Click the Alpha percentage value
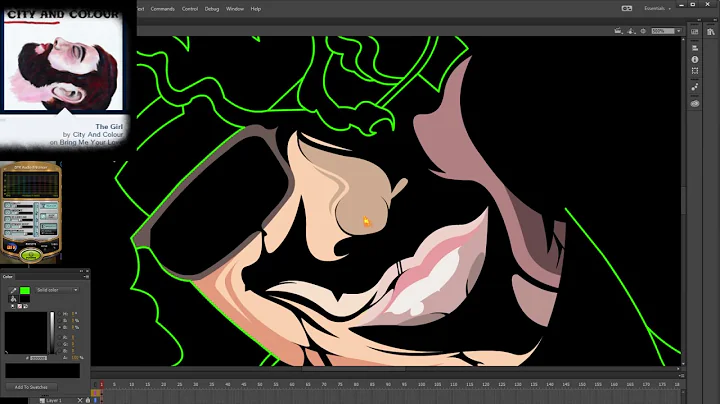The image size is (720, 404). coord(75,358)
